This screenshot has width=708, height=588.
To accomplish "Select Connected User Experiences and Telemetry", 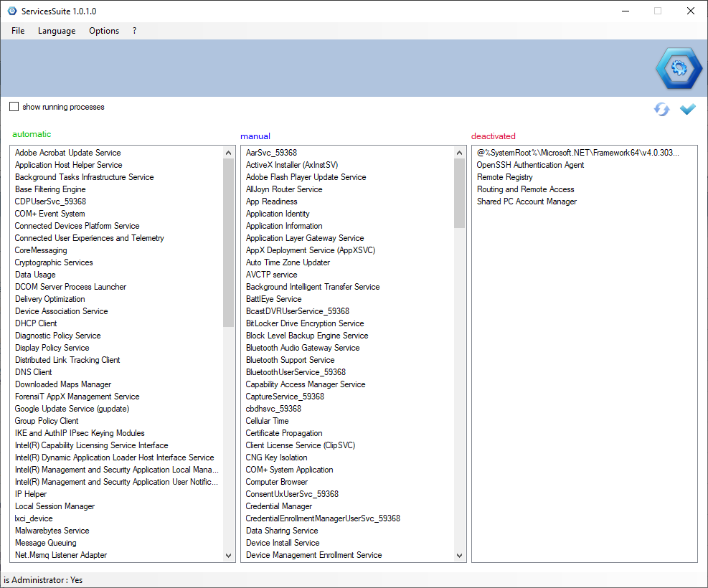I will pos(90,238).
